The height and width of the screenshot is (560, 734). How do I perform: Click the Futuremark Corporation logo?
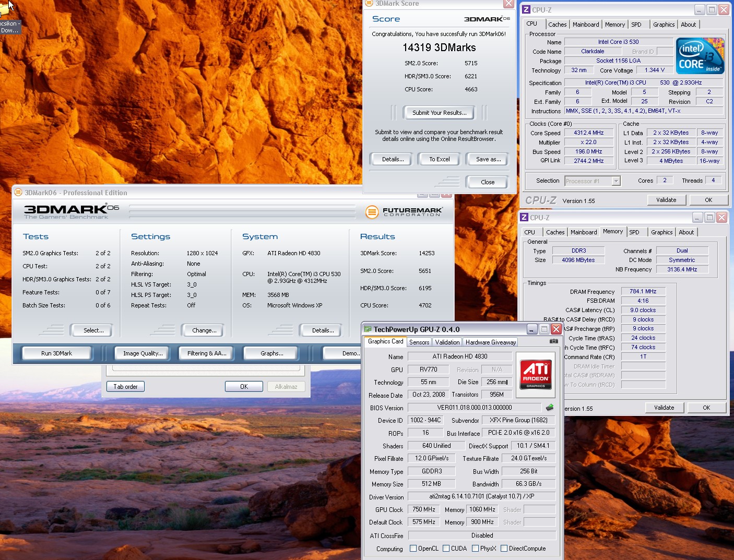(x=404, y=211)
